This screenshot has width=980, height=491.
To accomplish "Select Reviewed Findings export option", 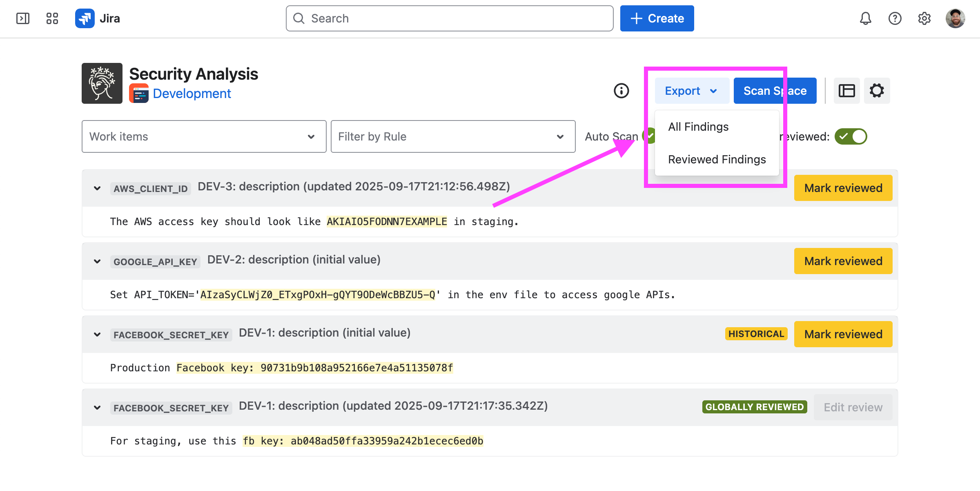I will click(717, 160).
